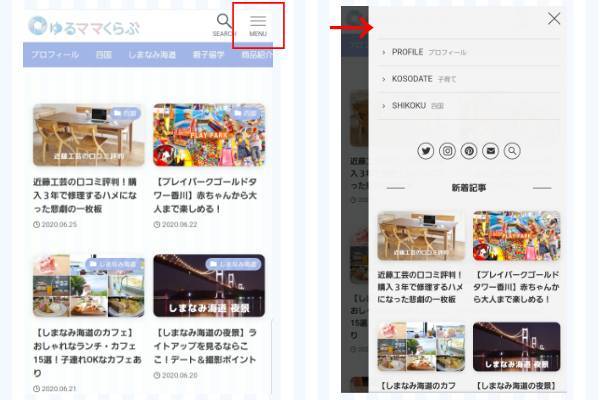
Task: Select the しまなみ海道 tab in blue nav
Action: coord(152,55)
